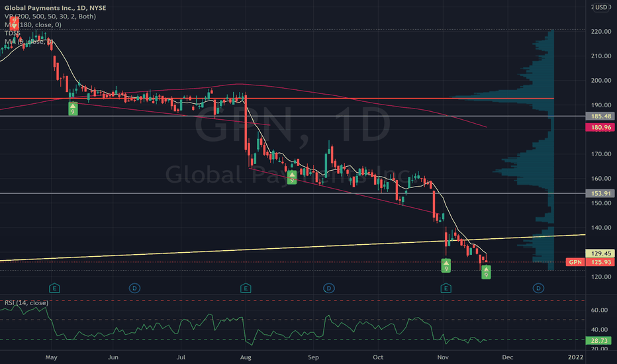Click the earnings E marker near November

446,289
